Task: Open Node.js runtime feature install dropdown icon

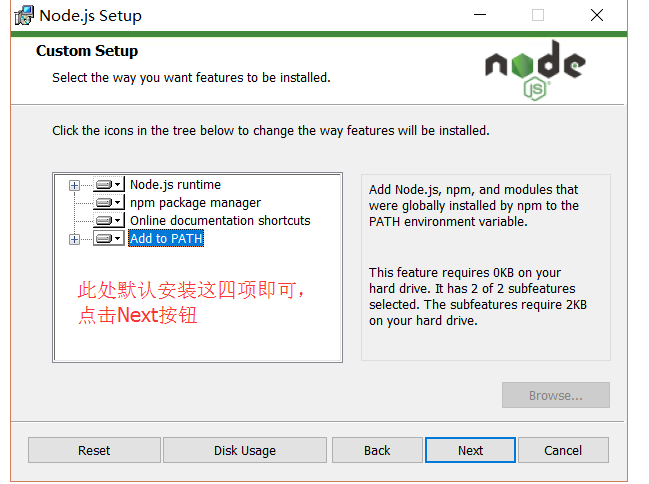Action: (x=109, y=184)
